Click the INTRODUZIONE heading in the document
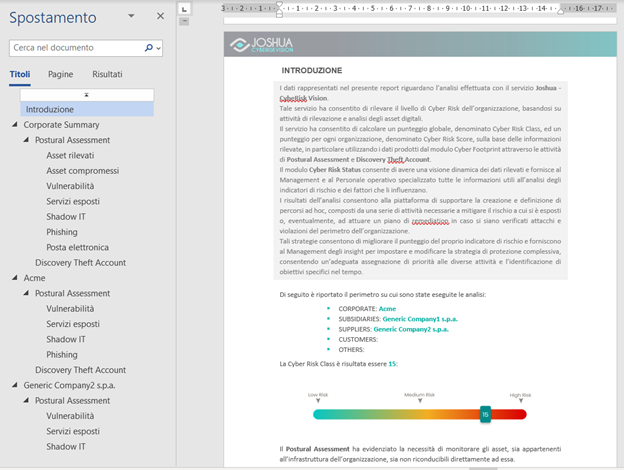Screen dimensions: 624x470 (312, 70)
